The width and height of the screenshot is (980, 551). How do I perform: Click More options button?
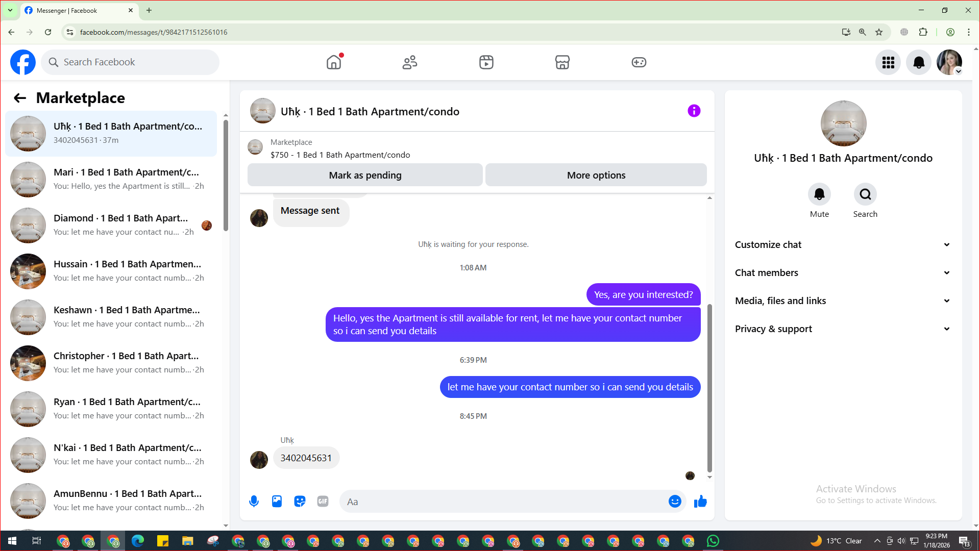tap(596, 175)
